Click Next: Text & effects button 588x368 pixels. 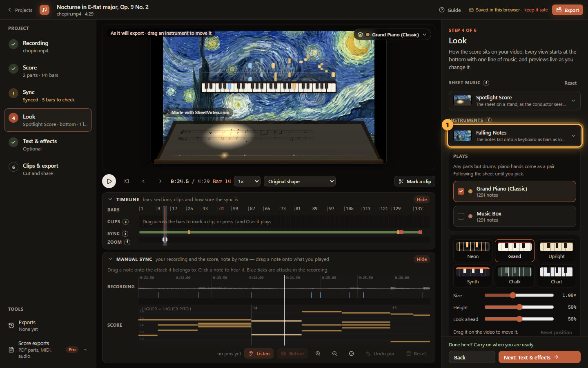coord(539,357)
